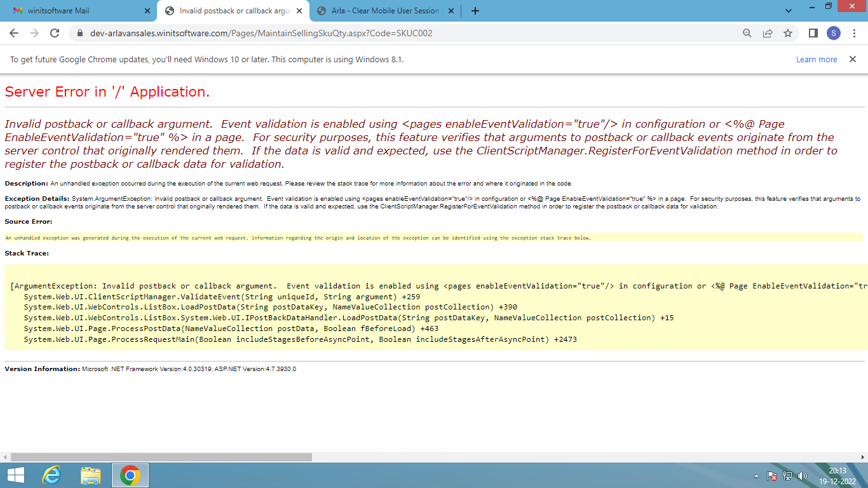Open Chrome's three-dot menu
Viewport: 868px width, 488px height.
pyautogui.click(x=853, y=33)
